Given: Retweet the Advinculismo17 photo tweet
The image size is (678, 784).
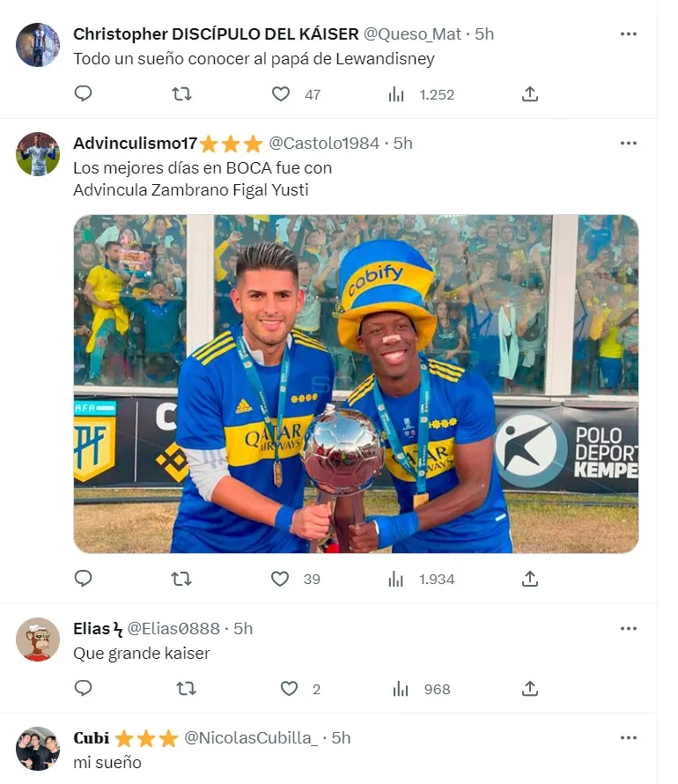Looking at the screenshot, I should pyautogui.click(x=181, y=579).
